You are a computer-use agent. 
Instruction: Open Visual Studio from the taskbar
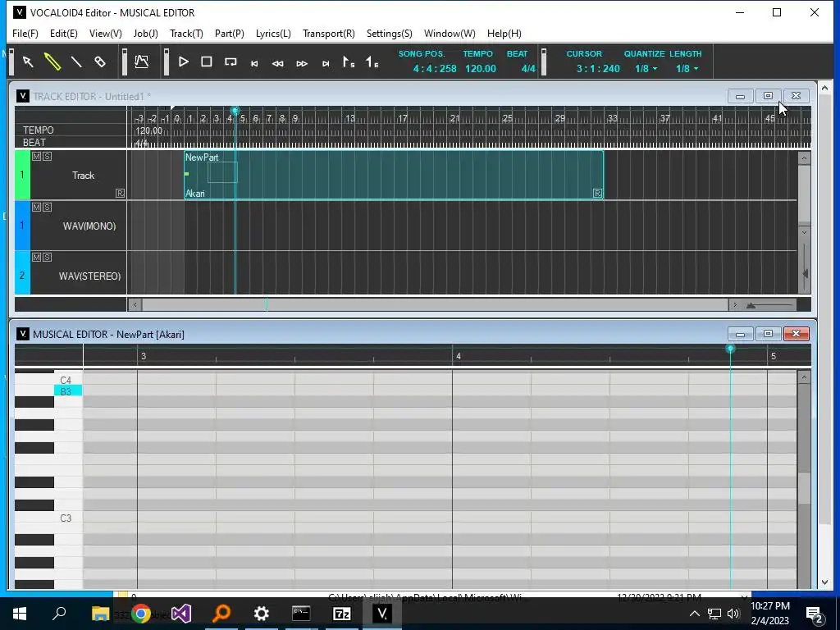(x=181, y=614)
